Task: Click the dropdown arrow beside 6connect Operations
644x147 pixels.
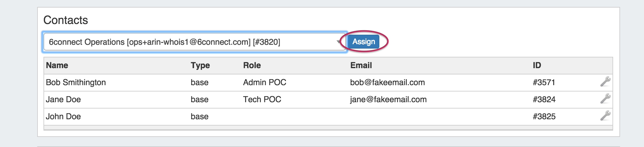Action: point(339,42)
